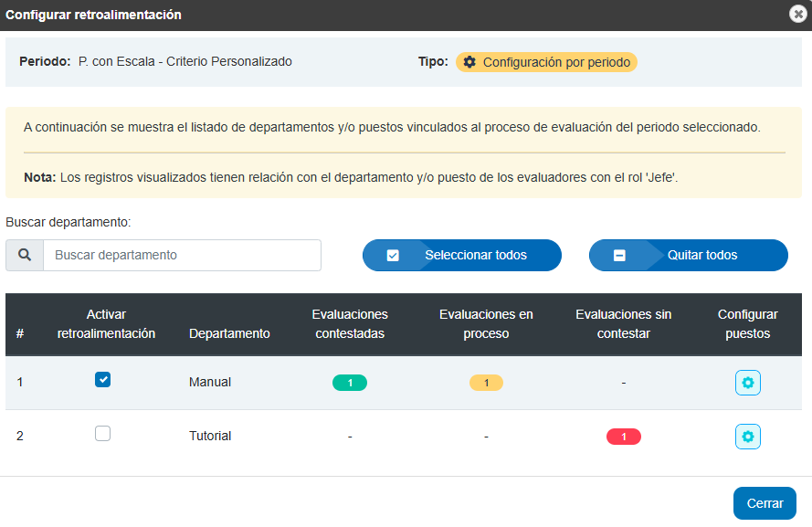The image size is (812, 527).
Task: Click the red sin contestar badge for Tutorial
Action: point(624,437)
